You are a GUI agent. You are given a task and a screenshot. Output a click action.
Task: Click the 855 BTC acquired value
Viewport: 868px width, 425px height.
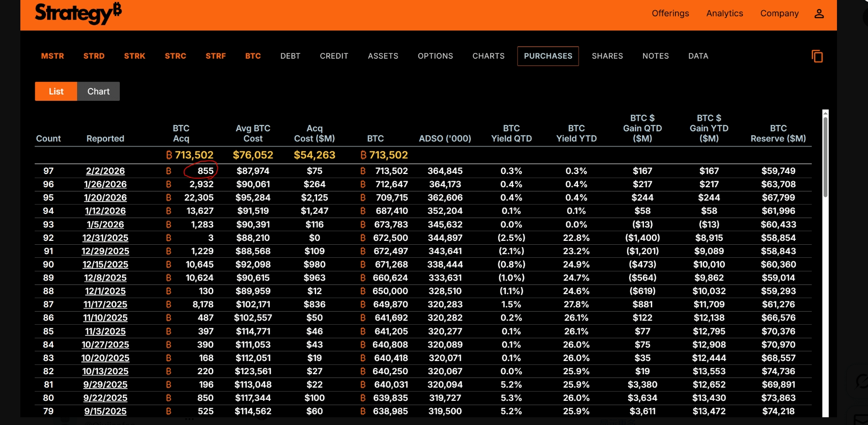(205, 171)
